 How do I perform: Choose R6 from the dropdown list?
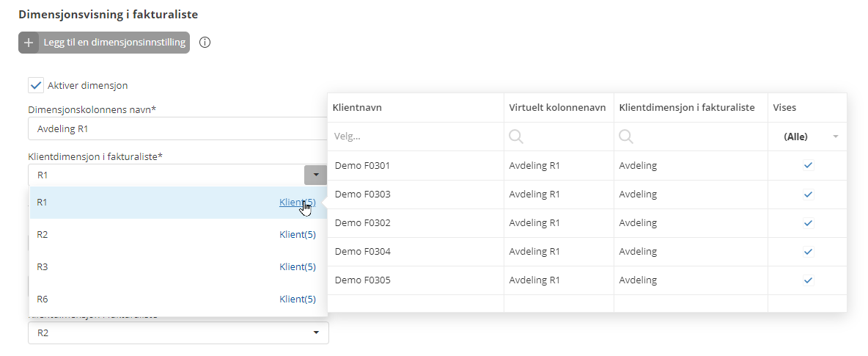(x=43, y=299)
